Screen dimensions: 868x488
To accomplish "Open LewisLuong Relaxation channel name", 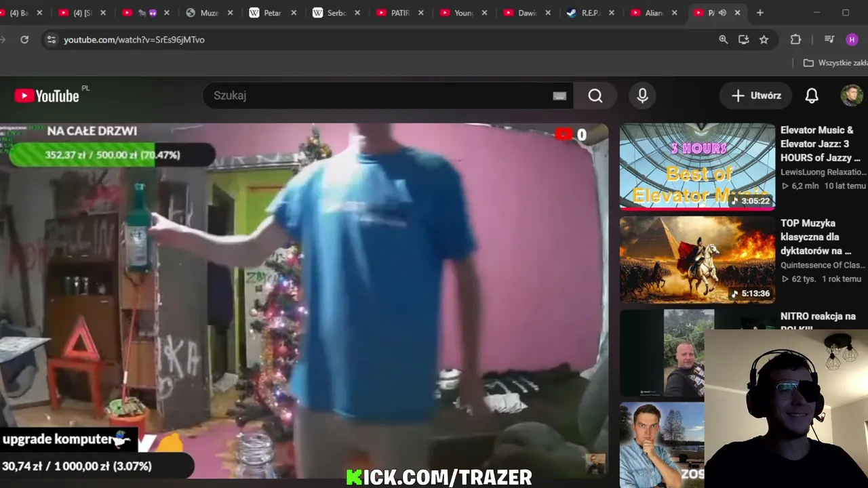I will (x=823, y=172).
